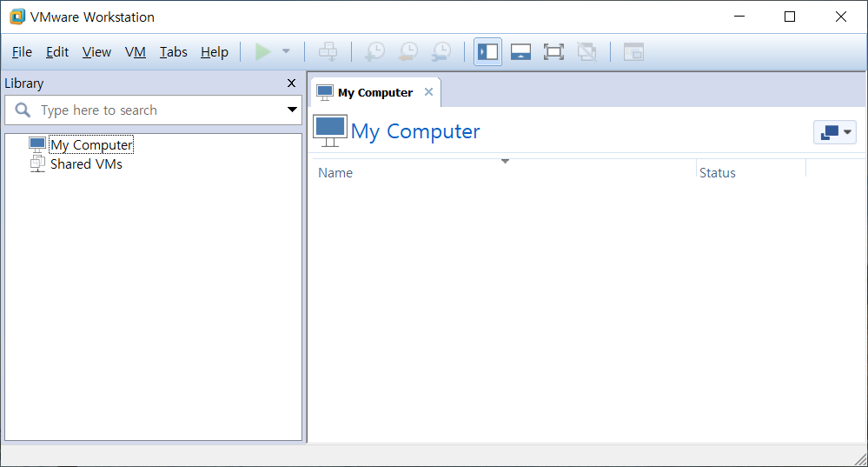Minimize the VMware Workstation window
868x467 pixels.
click(739, 17)
